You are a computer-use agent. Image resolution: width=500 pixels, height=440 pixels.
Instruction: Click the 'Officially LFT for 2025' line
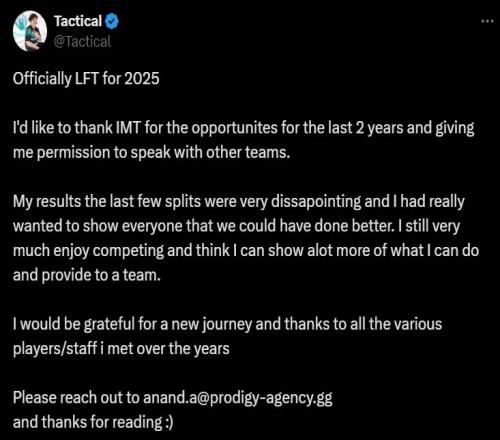click(86, 79)
